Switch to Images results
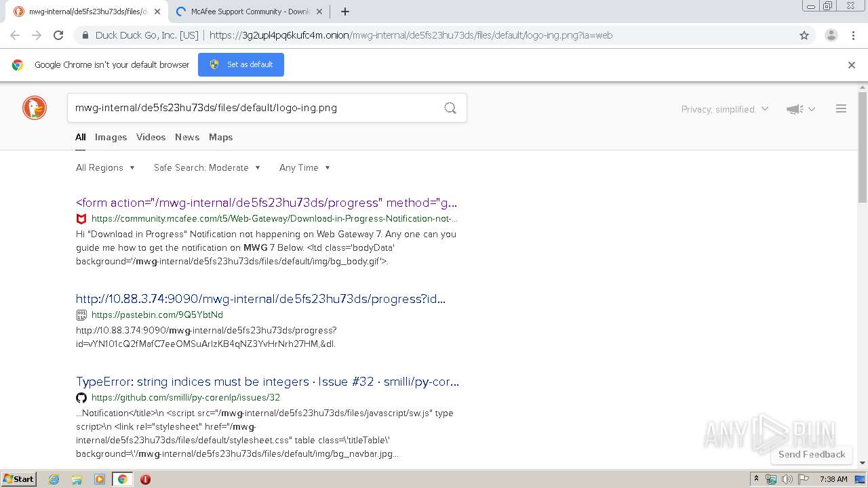Viewport: 868px width, 488px height. pos(111,137)
